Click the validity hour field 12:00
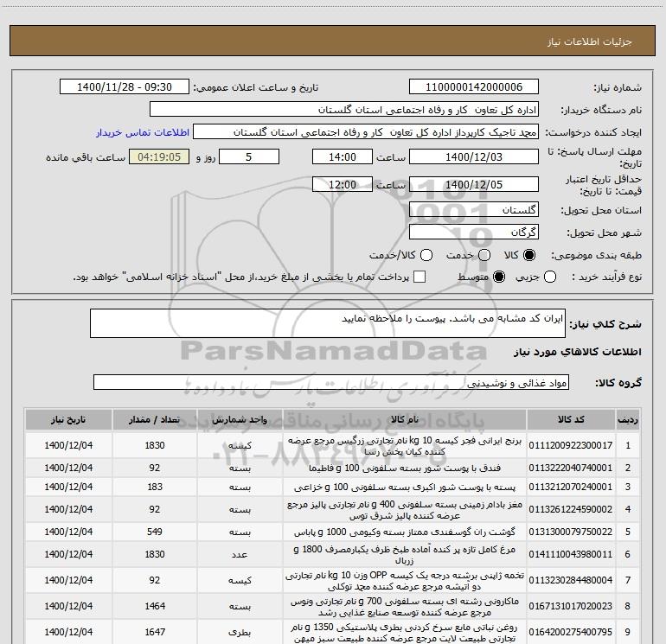 (343, 184)
